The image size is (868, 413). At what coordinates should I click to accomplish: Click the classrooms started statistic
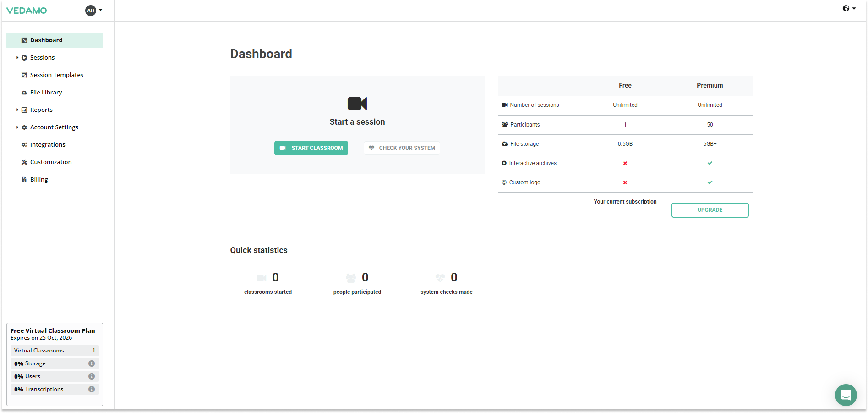coord(268,284)
